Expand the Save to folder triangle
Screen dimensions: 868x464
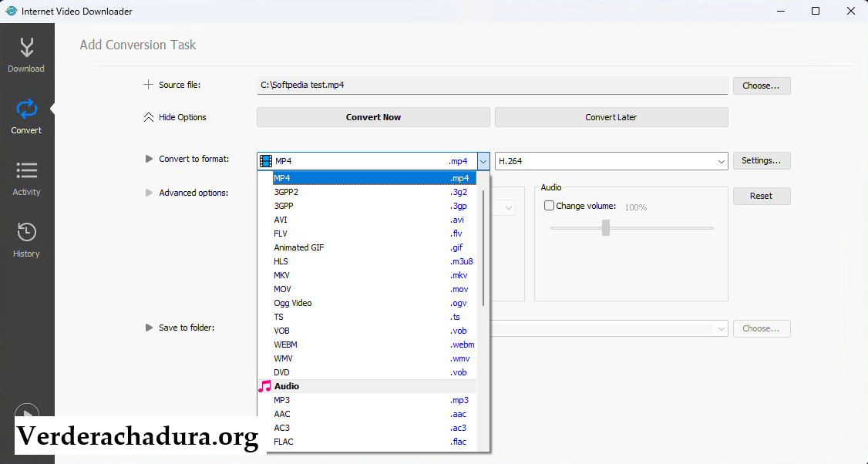(148, 328)
